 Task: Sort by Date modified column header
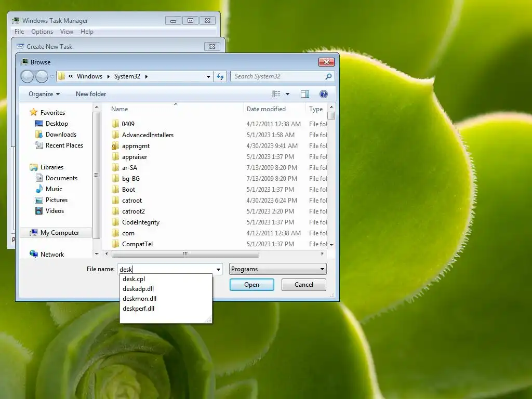click(274, 109)
